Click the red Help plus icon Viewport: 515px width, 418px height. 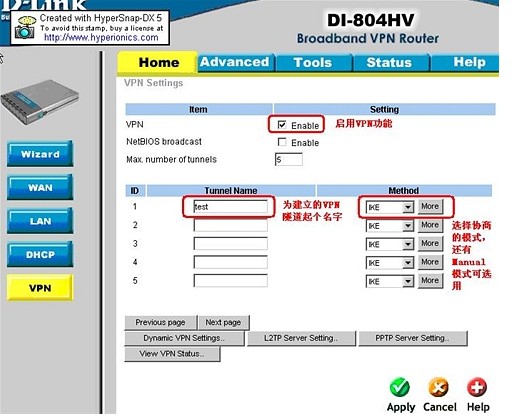coord(477,387)
